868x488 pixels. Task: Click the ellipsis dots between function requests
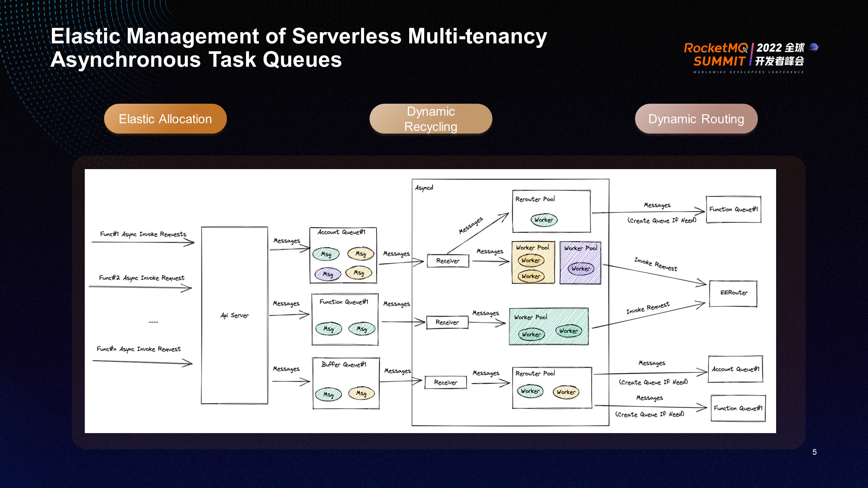(x=153, y=322)
